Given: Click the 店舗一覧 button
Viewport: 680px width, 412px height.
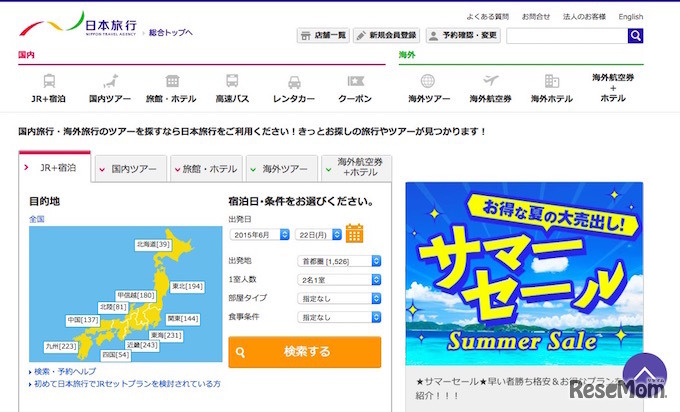Looking at the screenshot, I should click(323, 36).
